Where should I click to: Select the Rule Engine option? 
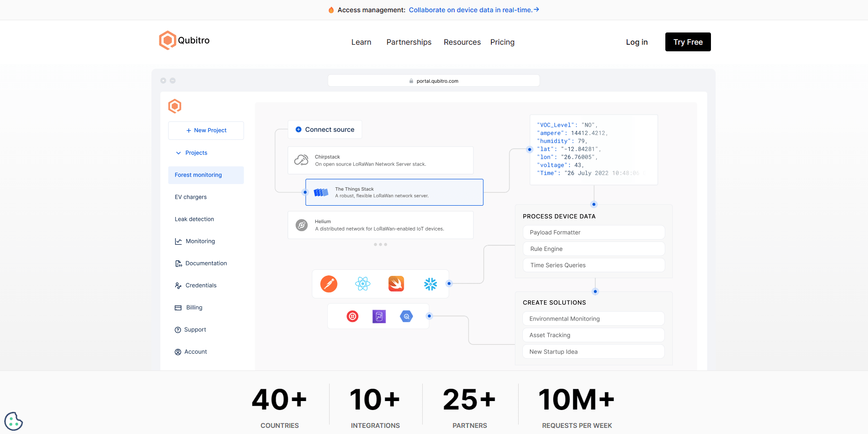click(x=594, y=249)
